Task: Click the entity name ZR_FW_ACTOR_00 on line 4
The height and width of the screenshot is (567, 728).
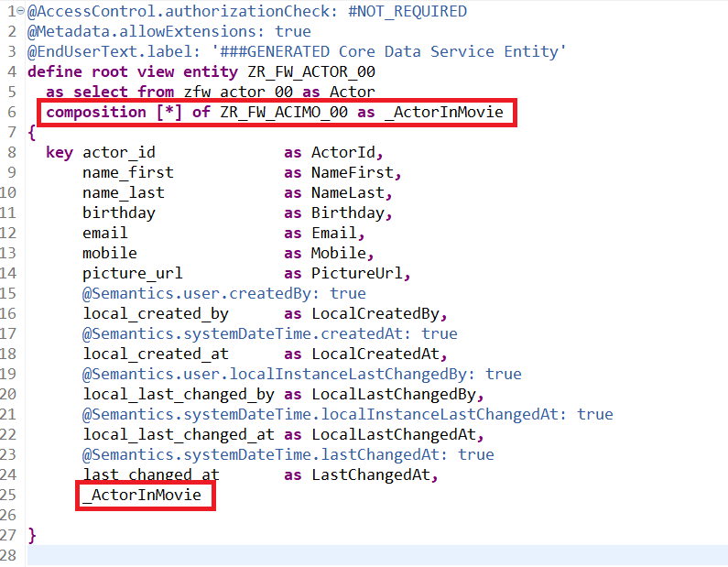Action: (x=311, y=71)
